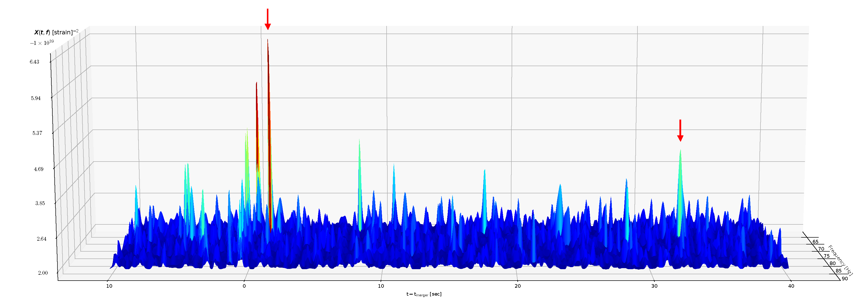
Task: Click the 3.85 vertical axis tick label
Action: click(40, 203)
